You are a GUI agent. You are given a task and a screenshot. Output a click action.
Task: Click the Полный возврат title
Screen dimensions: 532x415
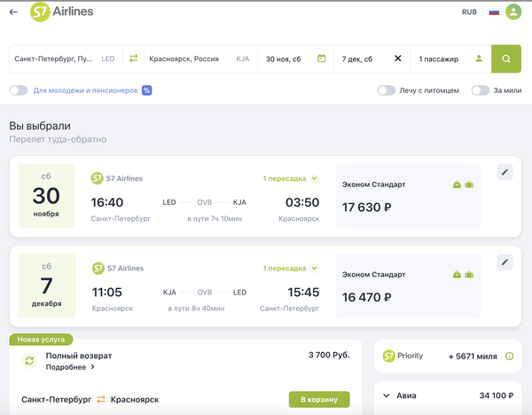[79, 356]
